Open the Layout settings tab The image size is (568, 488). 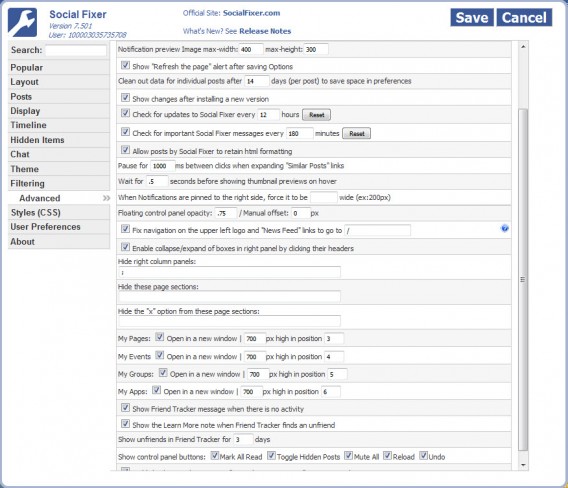59,82
